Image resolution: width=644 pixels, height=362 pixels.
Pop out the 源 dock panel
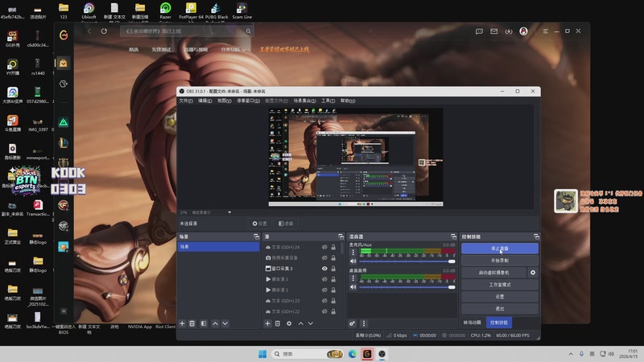pos(341,237)
